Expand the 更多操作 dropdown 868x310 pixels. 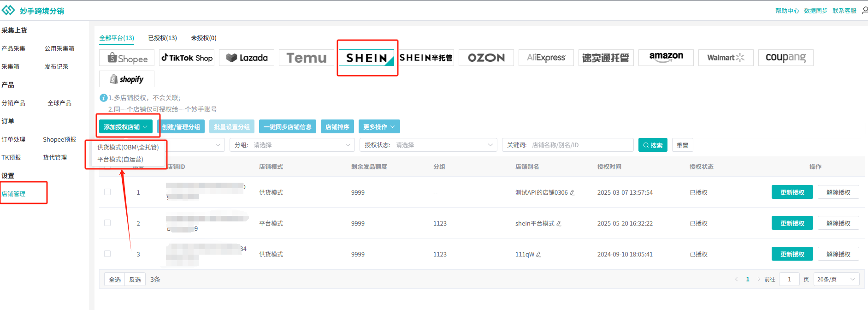[x=379, y=127]
